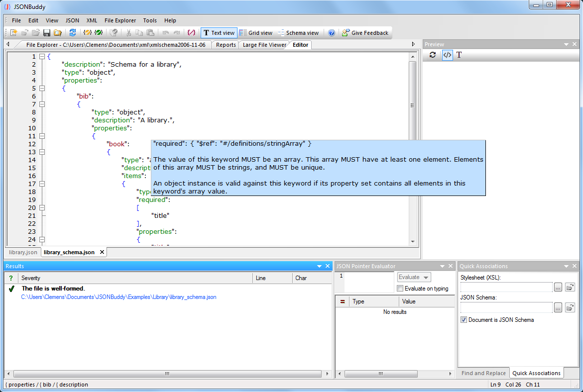Click the Cut scissors icon
583x392 pixels.
tap(128, 33)
